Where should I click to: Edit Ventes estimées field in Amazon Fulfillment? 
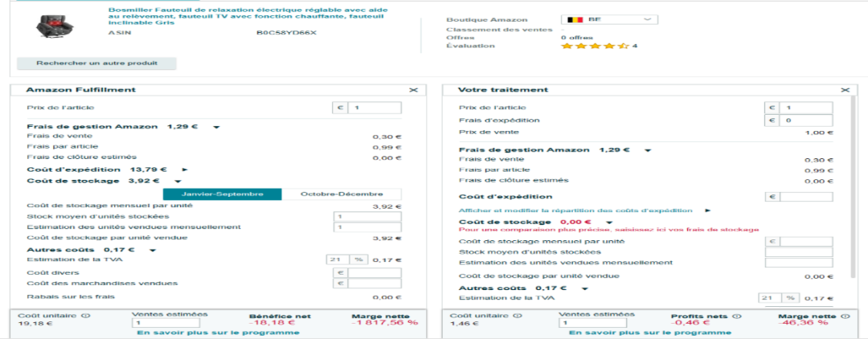pyautogui.click(x=166, y=322)
